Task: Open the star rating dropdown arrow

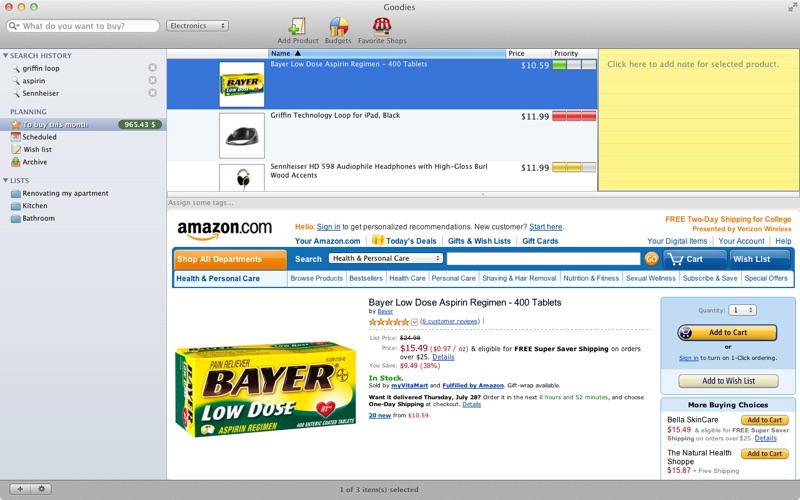Action: pyautogui.click(x=414, y=322)
